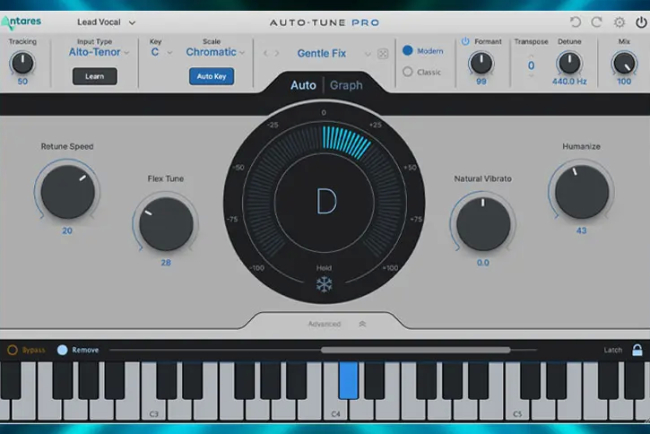The image size is (650, 434).
Task: Click the Mix knob
Action: 624,63
